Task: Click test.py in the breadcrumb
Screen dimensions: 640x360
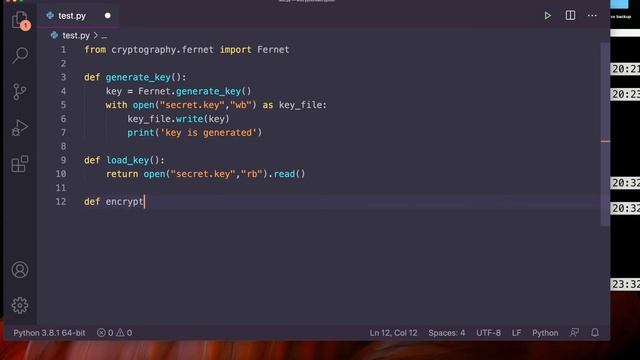Action: [x=76, y=36]
